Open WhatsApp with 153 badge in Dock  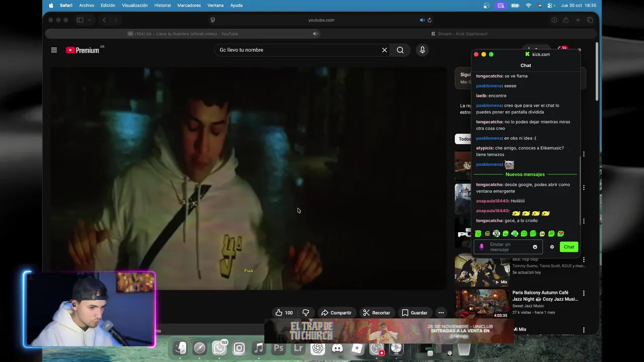pos(219,348)
